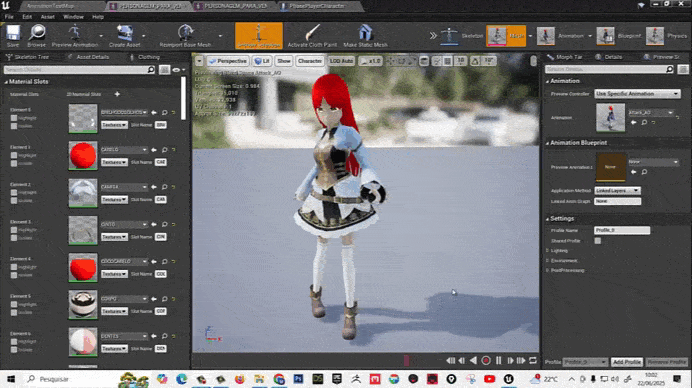Enable Highlight checkbox for Element 0

click(14, 118)
